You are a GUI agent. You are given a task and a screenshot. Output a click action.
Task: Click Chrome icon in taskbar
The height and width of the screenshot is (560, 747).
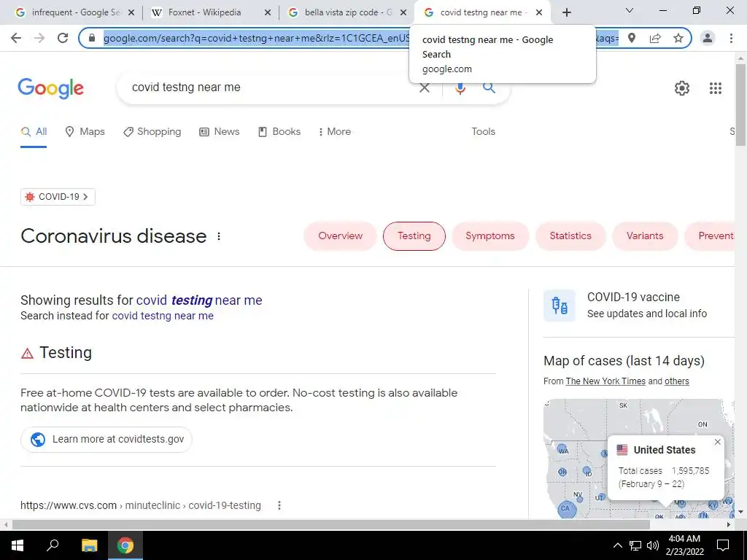(x=125, y=545)
